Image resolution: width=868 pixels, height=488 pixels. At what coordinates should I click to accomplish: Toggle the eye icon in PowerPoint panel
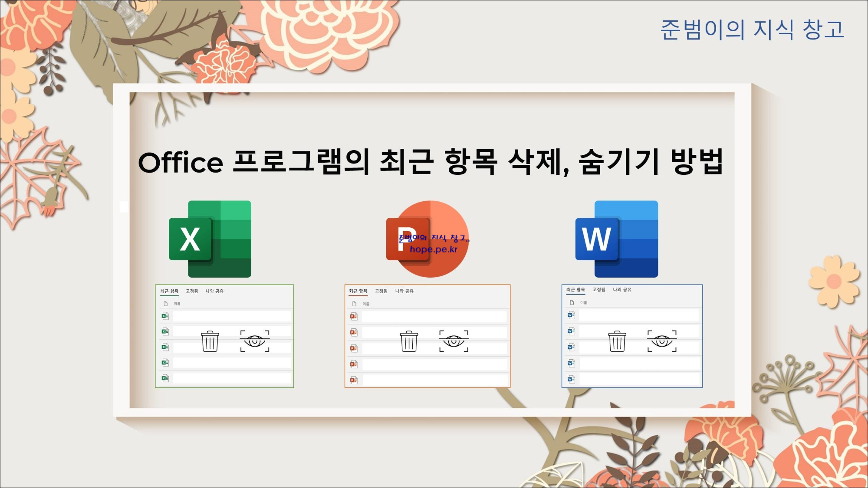pos(454,341)
